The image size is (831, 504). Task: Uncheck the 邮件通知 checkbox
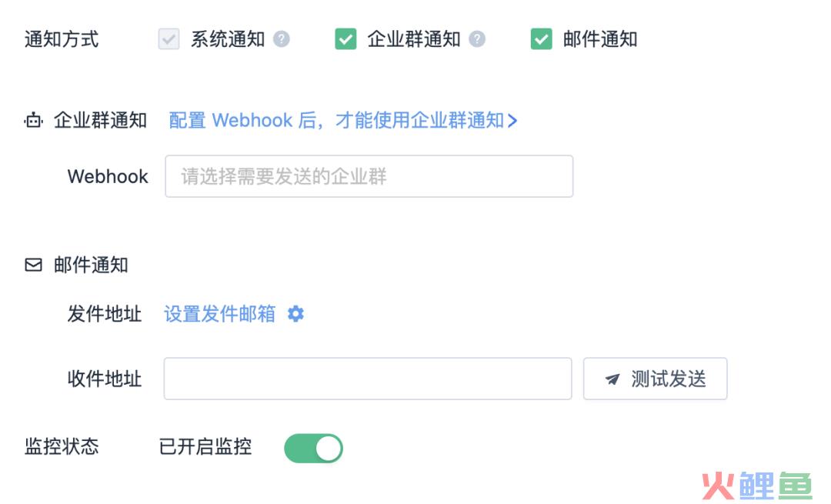(541, 39)
